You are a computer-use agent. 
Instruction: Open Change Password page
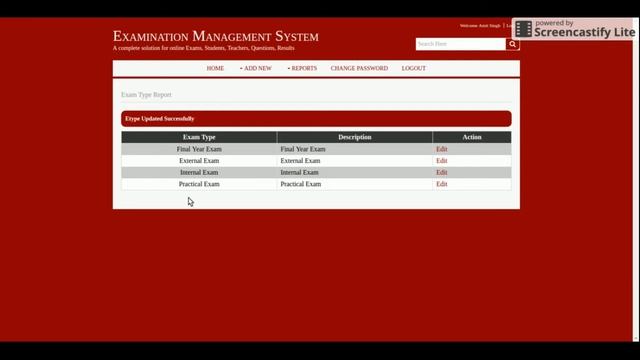tap(359, 68)
